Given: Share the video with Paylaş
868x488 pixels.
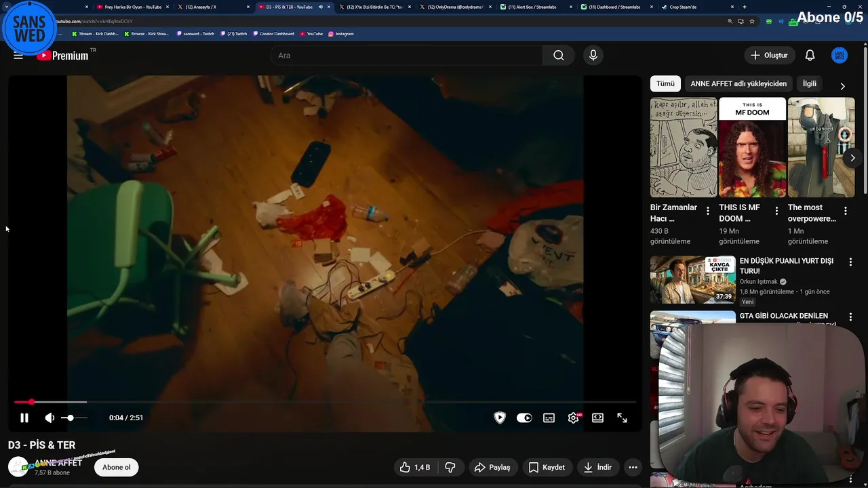Looking at the screenshot, I should point(492,467).
